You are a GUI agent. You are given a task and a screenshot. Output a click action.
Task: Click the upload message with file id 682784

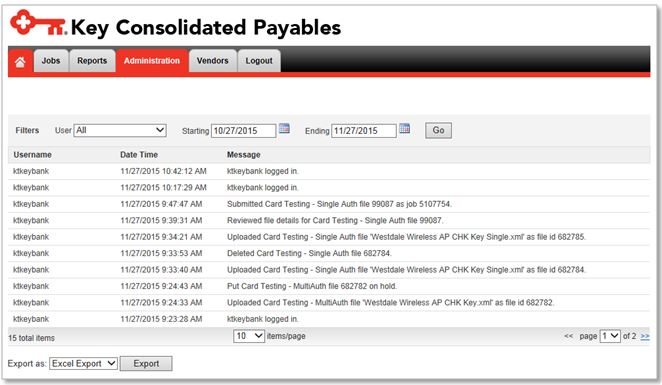click(406, 270)
